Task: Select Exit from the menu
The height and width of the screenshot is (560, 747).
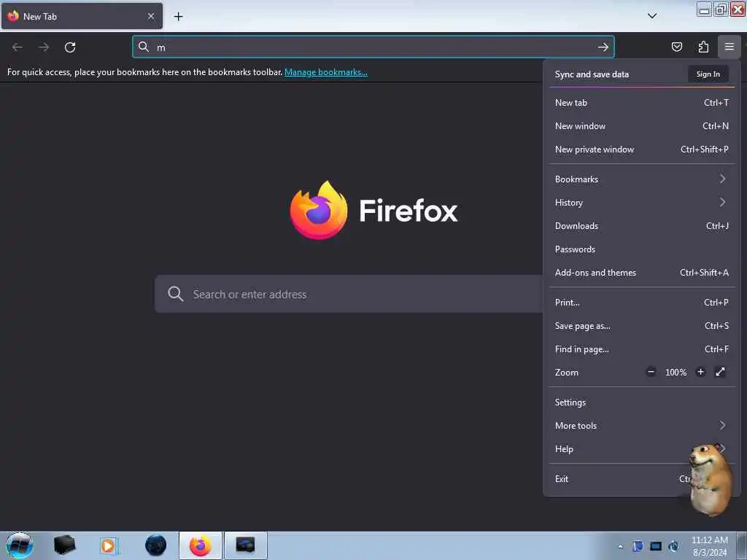Action: coord(642,479)
